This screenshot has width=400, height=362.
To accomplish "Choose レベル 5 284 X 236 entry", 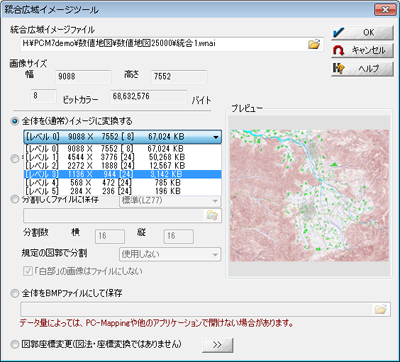I will (123, 191).
